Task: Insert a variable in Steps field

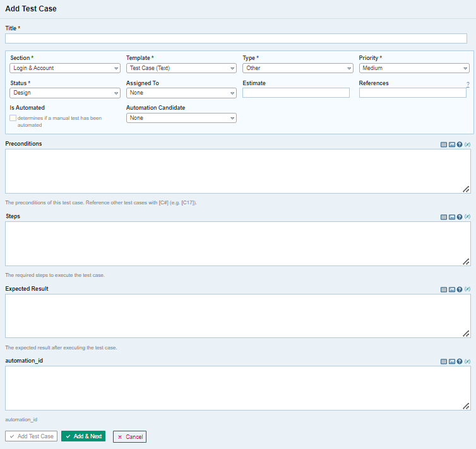Action: (467, 217)
